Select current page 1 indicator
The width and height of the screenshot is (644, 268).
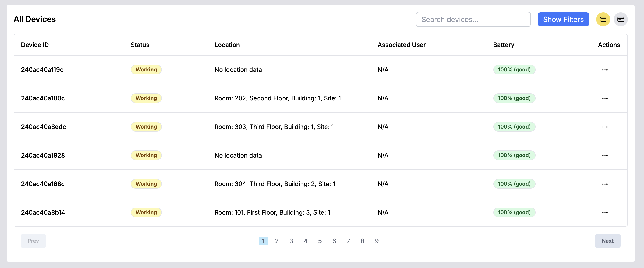[x=263, y=241]
